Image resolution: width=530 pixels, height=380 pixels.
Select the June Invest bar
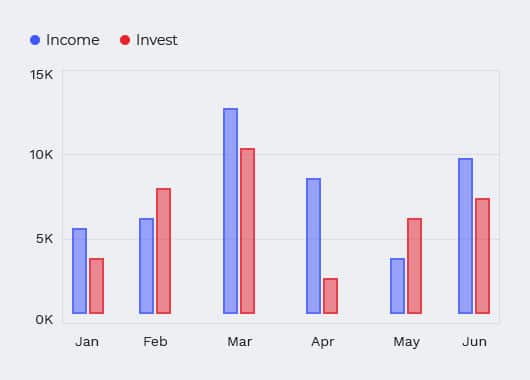(483, 256)
